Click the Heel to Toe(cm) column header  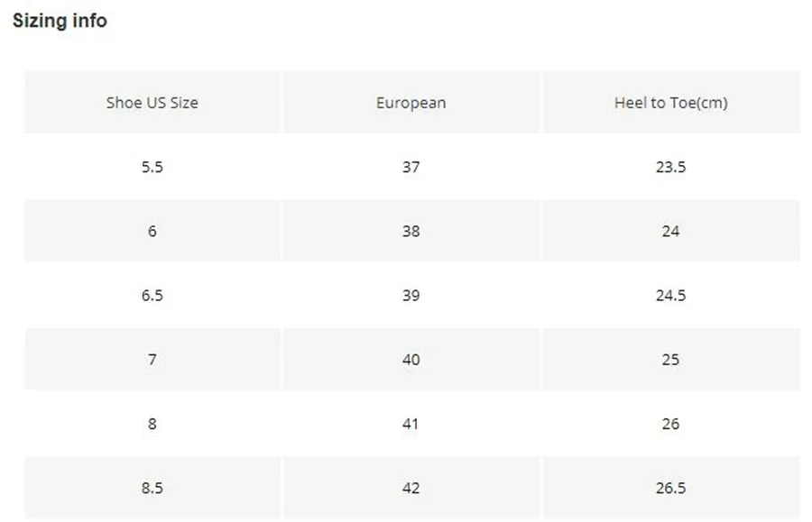point(670,103)
